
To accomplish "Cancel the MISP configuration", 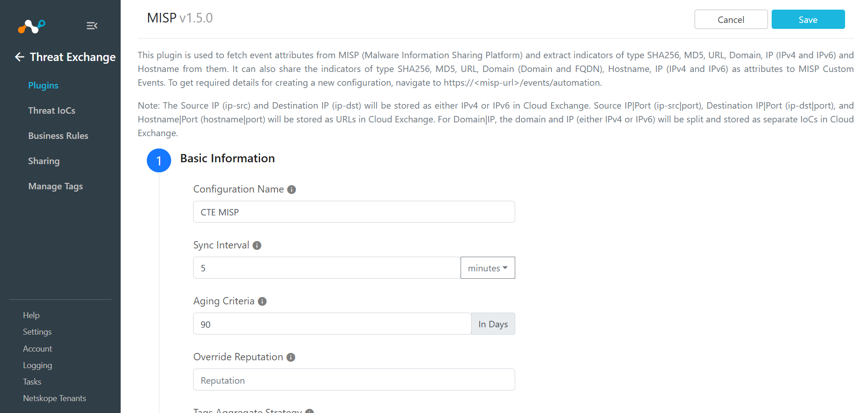I will click(731, 19).
